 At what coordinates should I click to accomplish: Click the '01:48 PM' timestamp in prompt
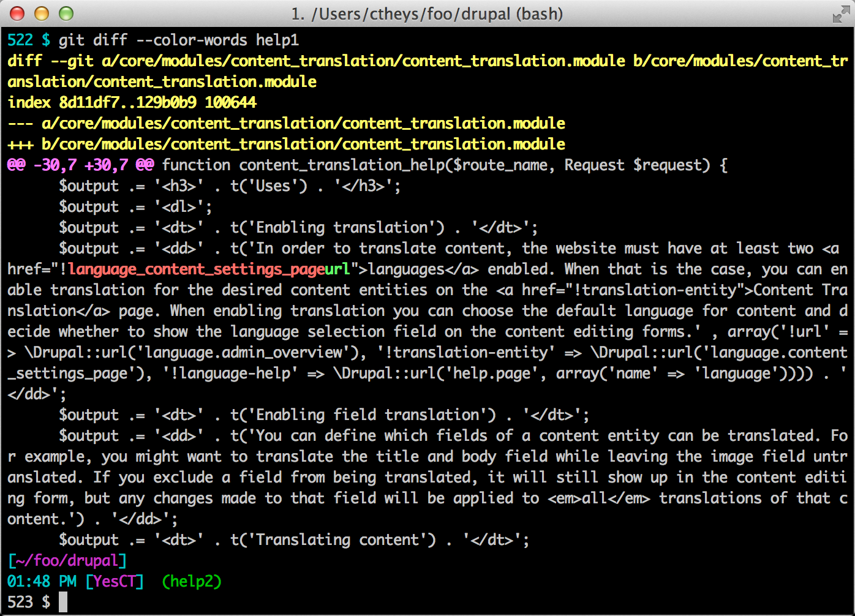coord(42,581)
